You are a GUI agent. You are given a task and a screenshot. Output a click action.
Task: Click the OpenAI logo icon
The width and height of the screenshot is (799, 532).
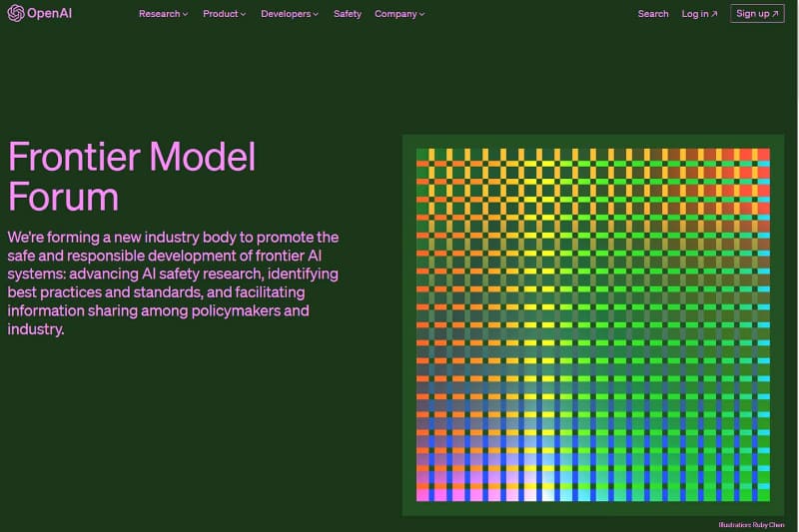click(x=16, y=13)
